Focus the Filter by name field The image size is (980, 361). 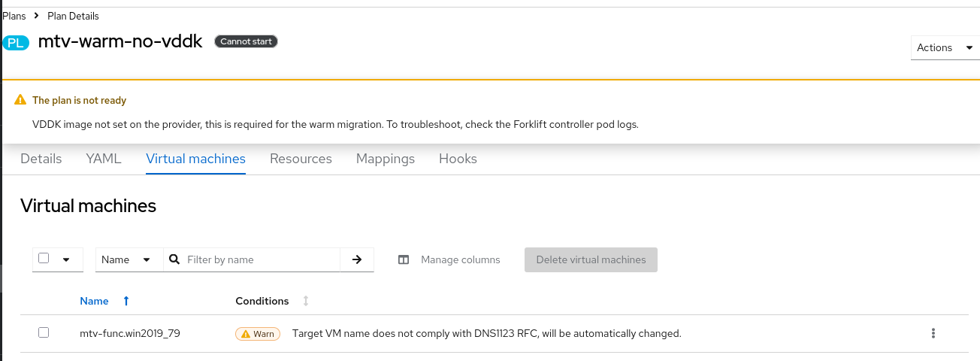(259, 259)
